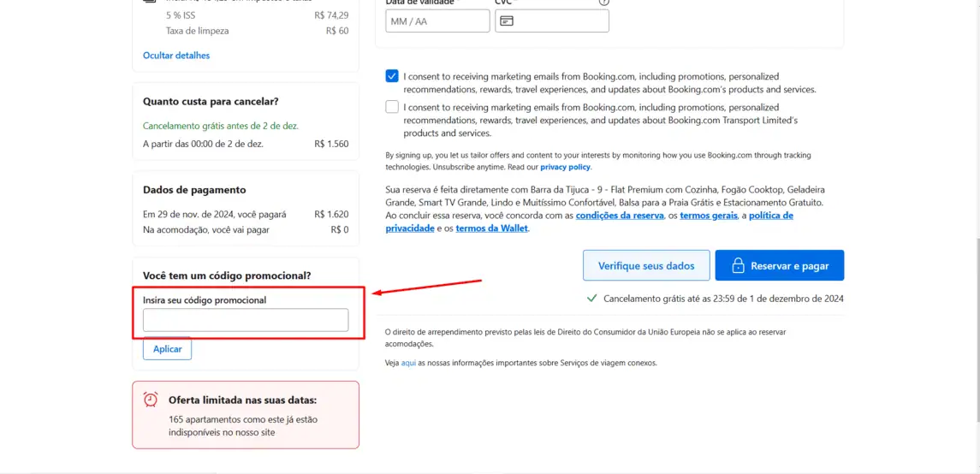Image resolution: width=980 pixels, height=474 pixels.
Task: Click the card icon in CVC field
Action: [x=507, y=21]
